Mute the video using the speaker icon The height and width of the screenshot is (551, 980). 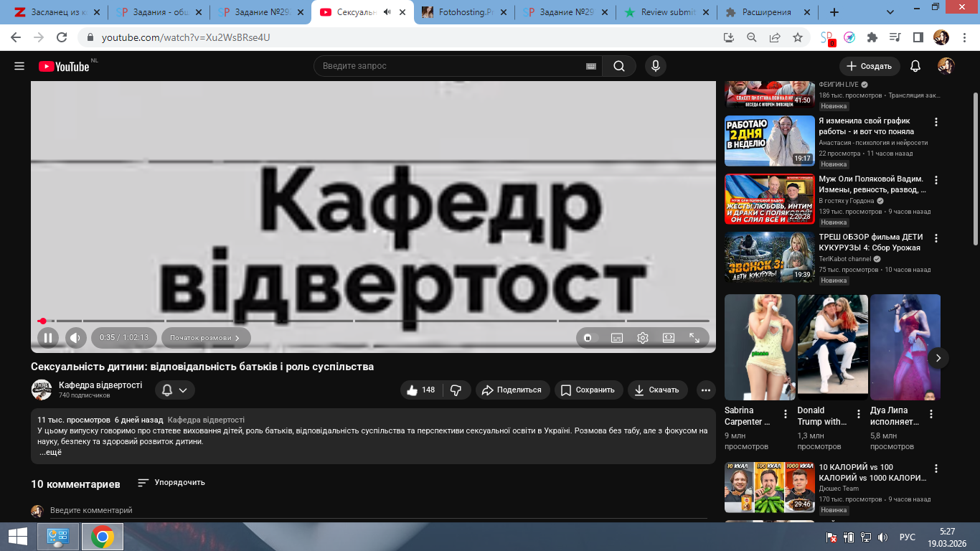coord(76,337)
